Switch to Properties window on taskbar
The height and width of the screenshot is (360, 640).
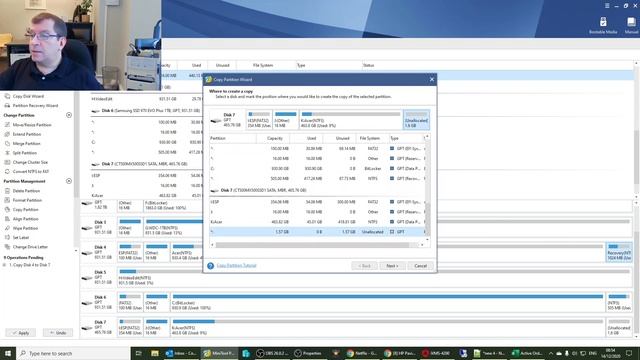309,353
